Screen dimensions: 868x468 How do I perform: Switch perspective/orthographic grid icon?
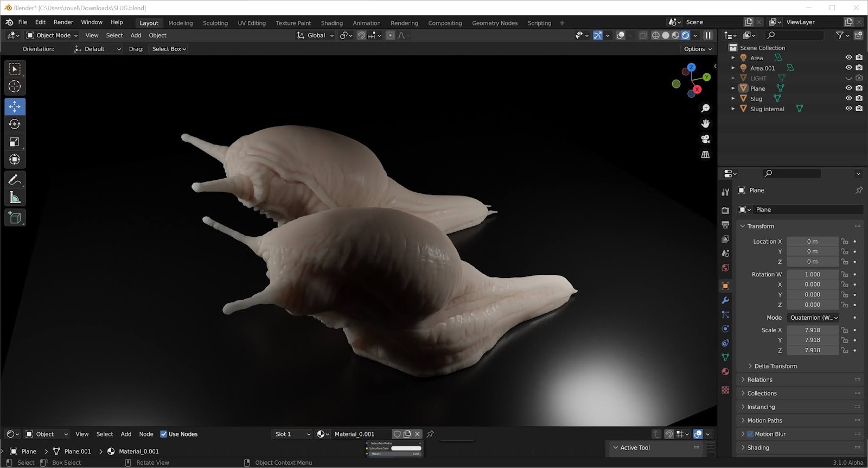[x=705, y=155]
